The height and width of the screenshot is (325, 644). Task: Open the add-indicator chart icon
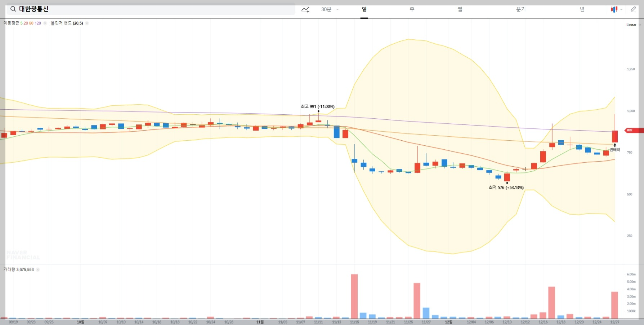coord(305,9)
